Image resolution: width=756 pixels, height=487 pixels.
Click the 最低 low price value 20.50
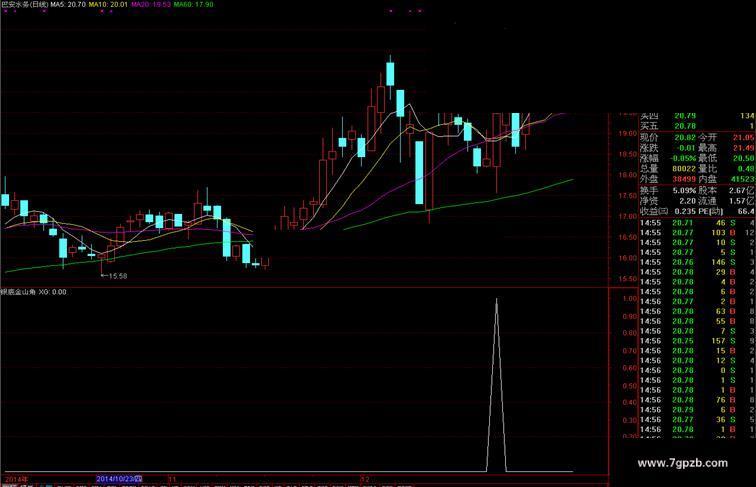pyautogui.click(x=744, y=158)
